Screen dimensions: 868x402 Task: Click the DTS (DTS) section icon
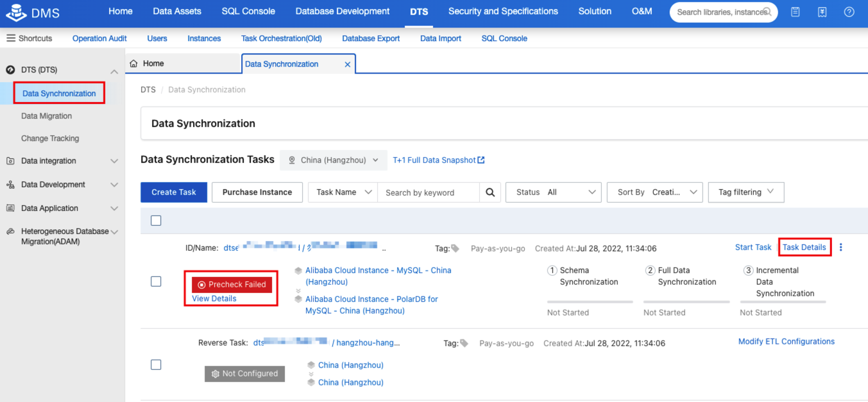click(10, 70)
